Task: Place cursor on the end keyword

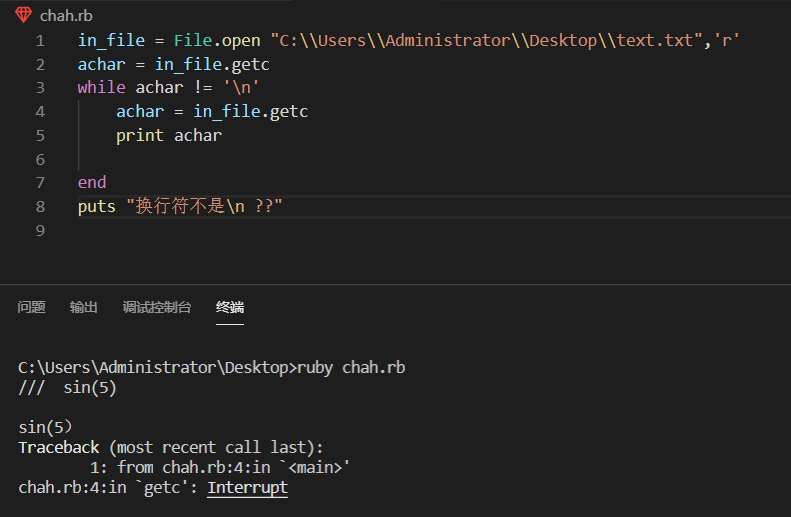Action: tap(92, 182)
